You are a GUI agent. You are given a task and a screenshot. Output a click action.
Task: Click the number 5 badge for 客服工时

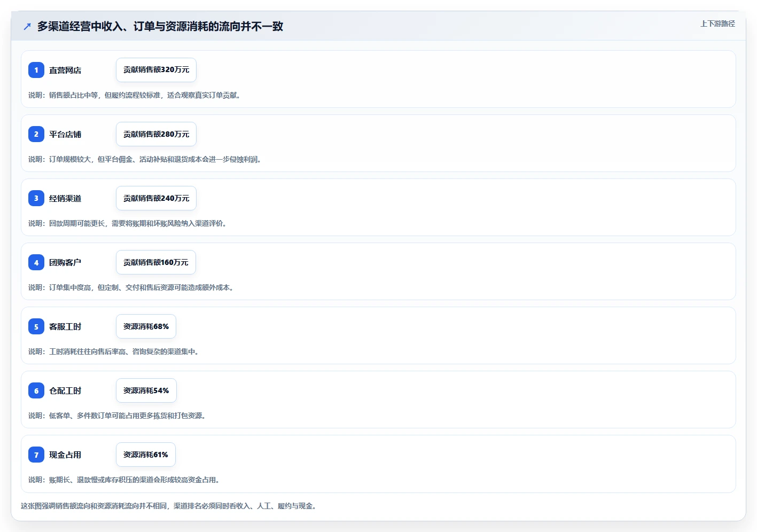[36, 326]
